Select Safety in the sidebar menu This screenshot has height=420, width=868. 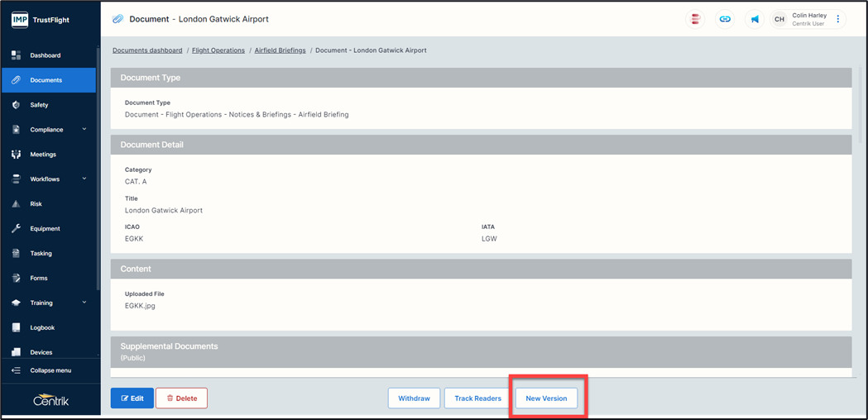pyautogui.click(x=48, y=104)
